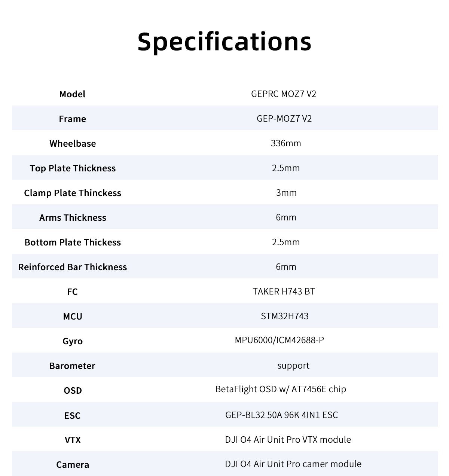
Task: Select the Reinforced Bar Thickness label
Action: click(x=73, y=267)
